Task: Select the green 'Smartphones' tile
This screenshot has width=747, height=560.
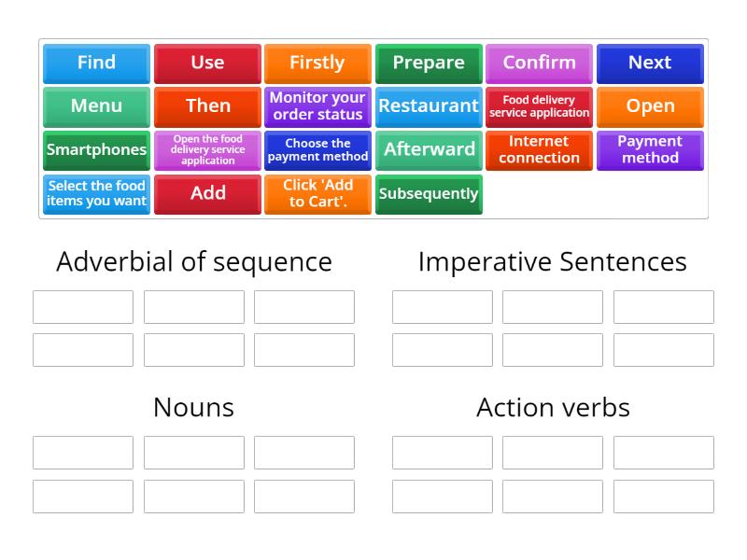Action: point(96,149)
